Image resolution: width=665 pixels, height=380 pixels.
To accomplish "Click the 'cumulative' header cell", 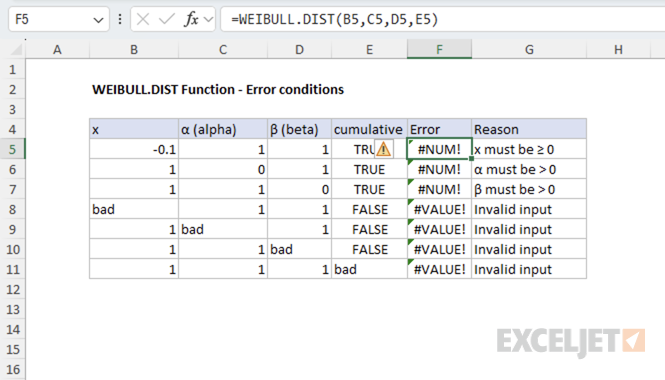I will click(369, 129).
